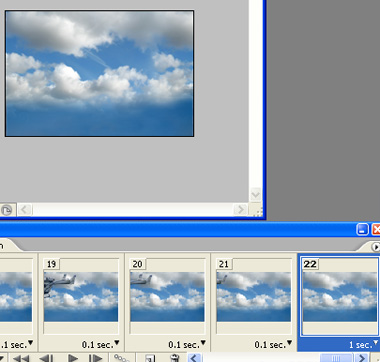Click document window horizontal scroll left arrow

coord(24,210)
